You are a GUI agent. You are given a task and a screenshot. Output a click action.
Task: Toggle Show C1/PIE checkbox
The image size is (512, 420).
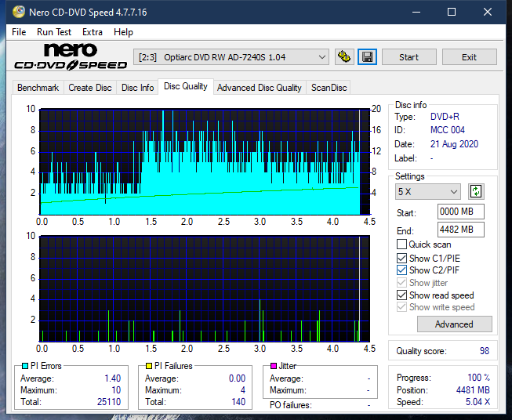tap(401, 258)
